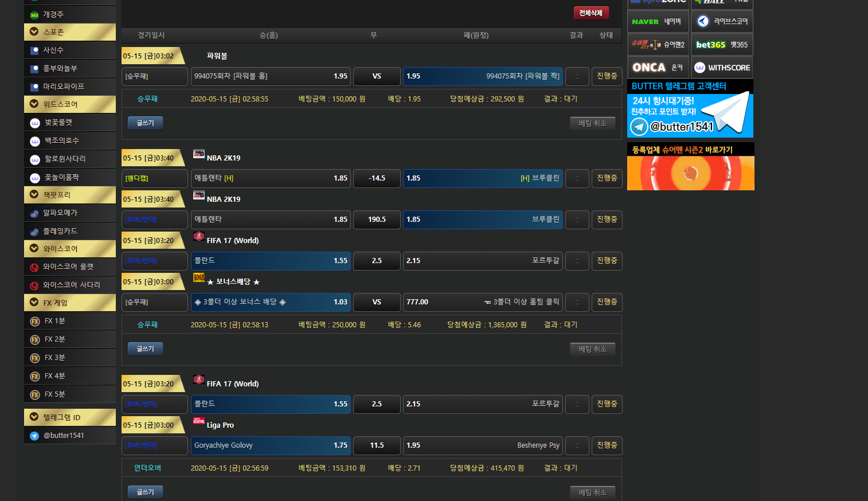Collapse the 위드스코어 sidebar section
The height and width of the screenshot is (501, 868).
click(x=34, y=104)
